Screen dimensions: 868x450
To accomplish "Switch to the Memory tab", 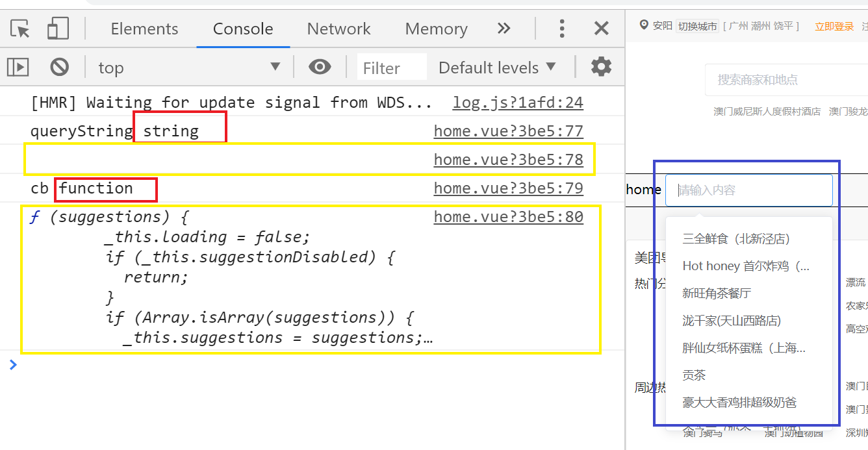I will tap(436, 28).
